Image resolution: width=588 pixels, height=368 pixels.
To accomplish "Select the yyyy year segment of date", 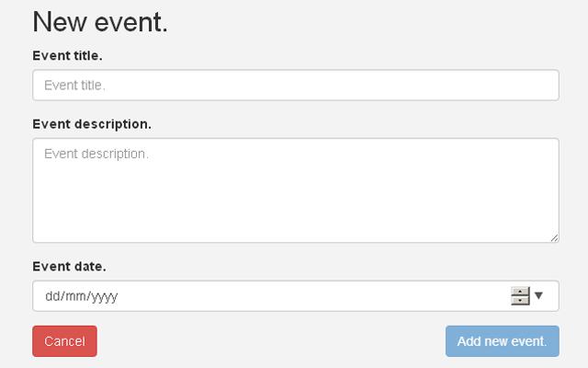I will click(104, 296).
